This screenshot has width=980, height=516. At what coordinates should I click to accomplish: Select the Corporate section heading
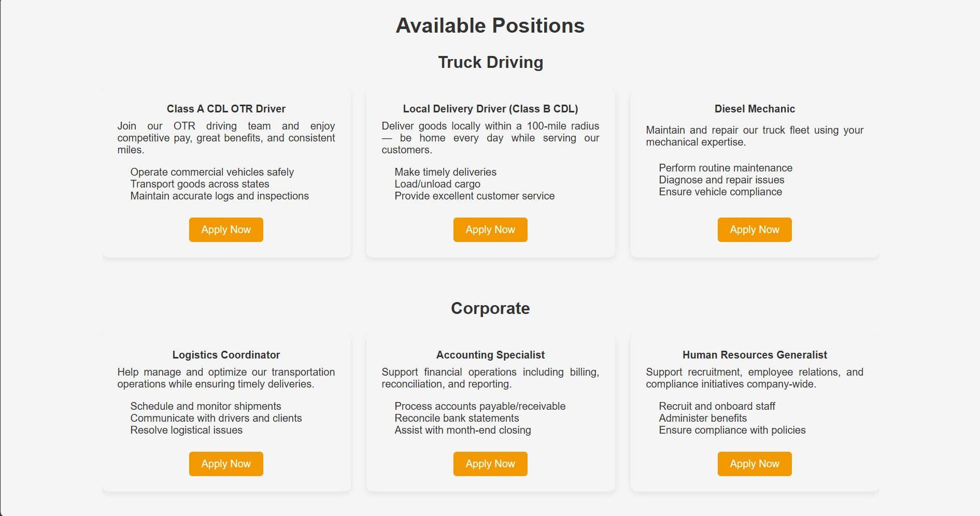click(x=490, y=308)
